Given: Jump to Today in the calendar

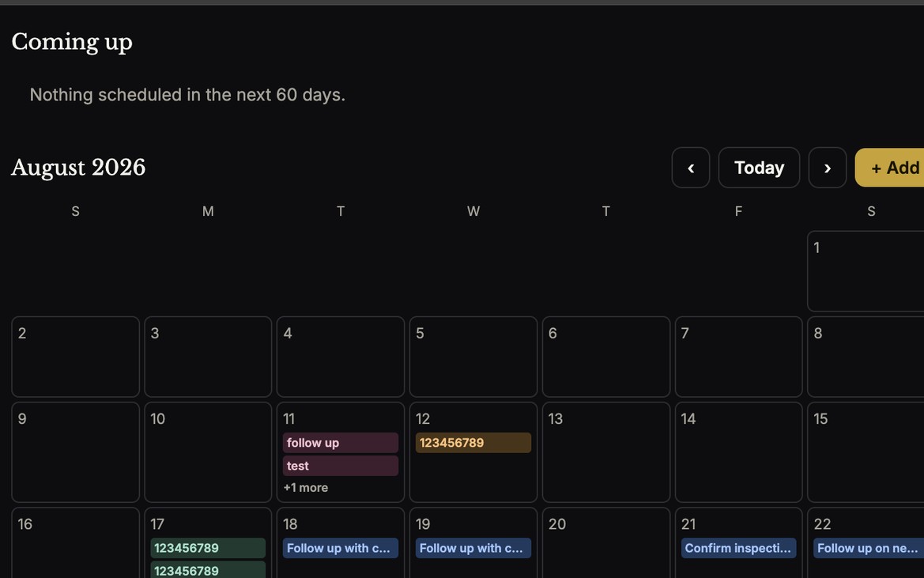Looking at the screenshot, I should point(759,168).
